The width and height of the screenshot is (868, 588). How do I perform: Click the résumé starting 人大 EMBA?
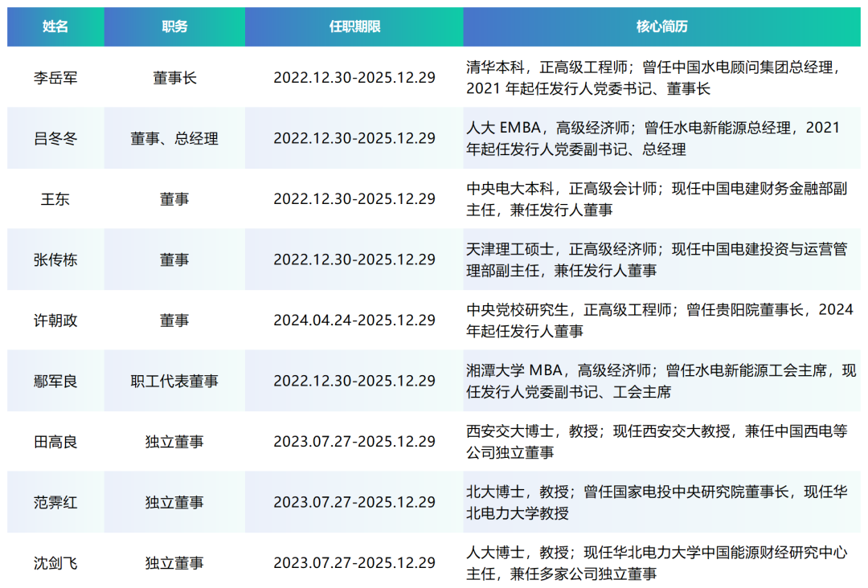pyautogui.click(x=653, y=139)
